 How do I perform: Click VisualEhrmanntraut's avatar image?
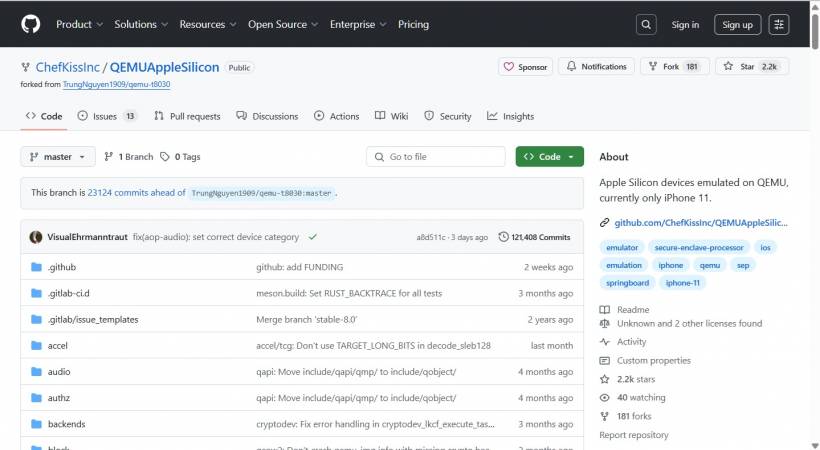(x=36, y=237)
